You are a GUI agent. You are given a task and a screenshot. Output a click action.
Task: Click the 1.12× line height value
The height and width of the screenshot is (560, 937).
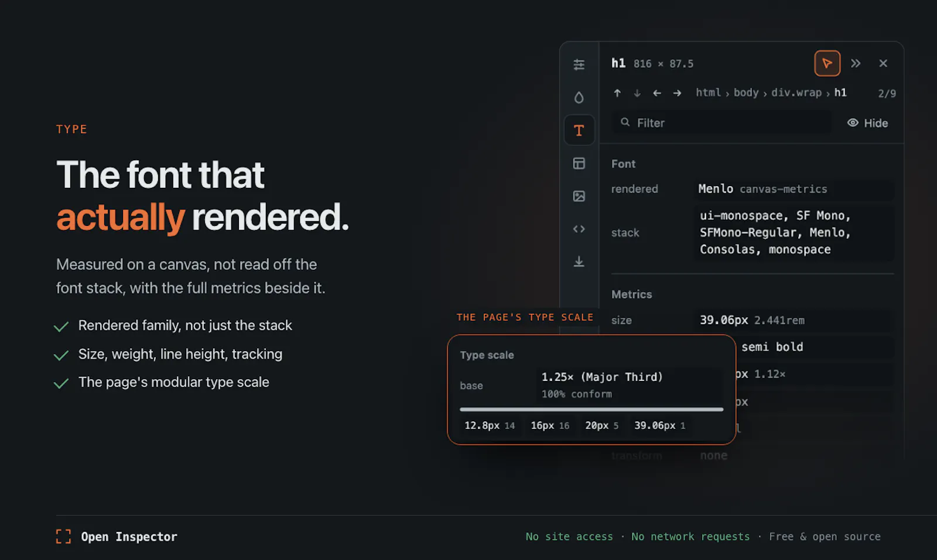click(x=770, y=374)
